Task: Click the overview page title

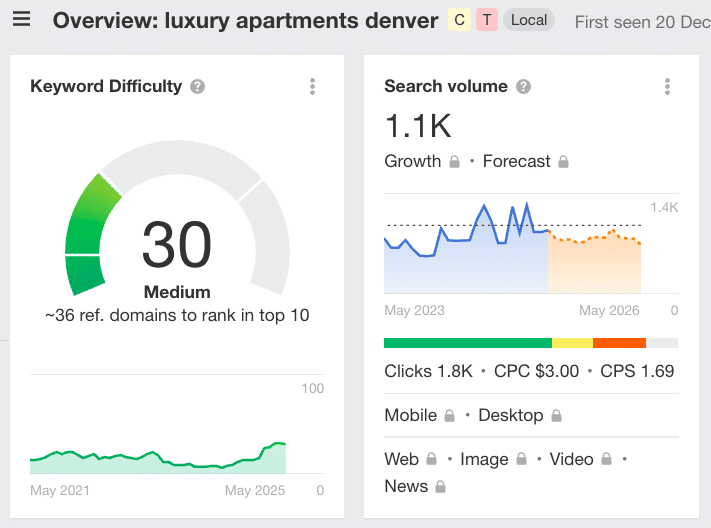Action: coord(245,21)
